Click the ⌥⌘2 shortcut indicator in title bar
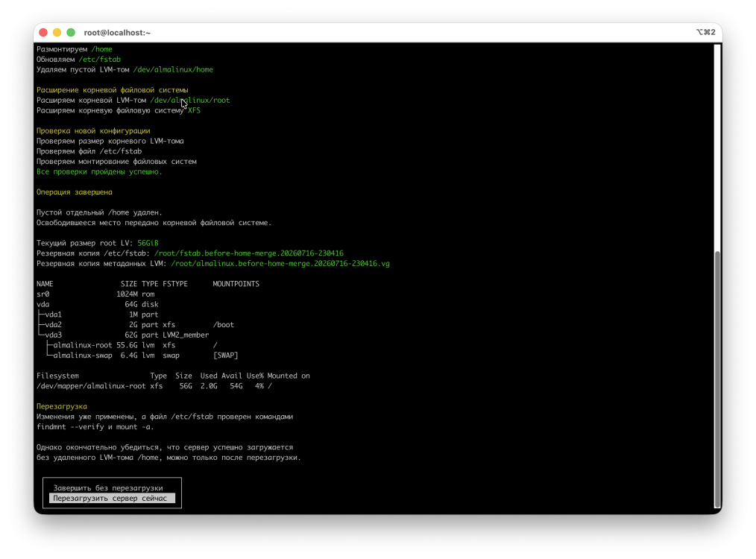This screenshot has width=756, height=559. click(x=706, y=32)
